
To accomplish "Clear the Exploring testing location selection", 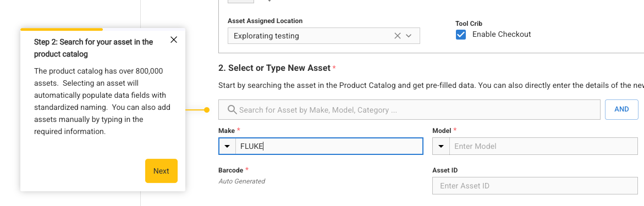I will point(397,36).
